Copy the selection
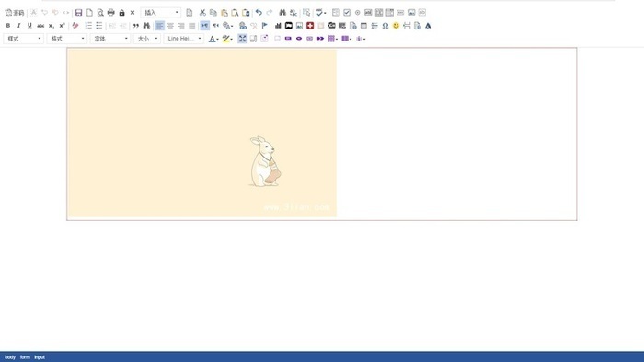The image size is (644, 362). click(213, 13)
